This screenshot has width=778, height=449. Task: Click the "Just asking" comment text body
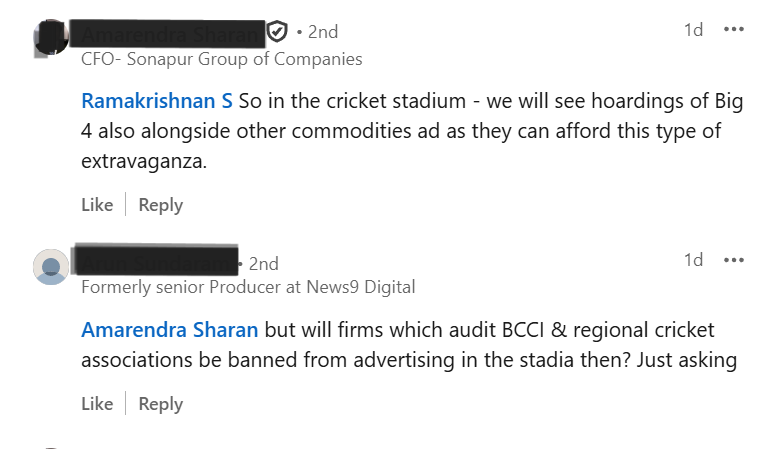420,360
